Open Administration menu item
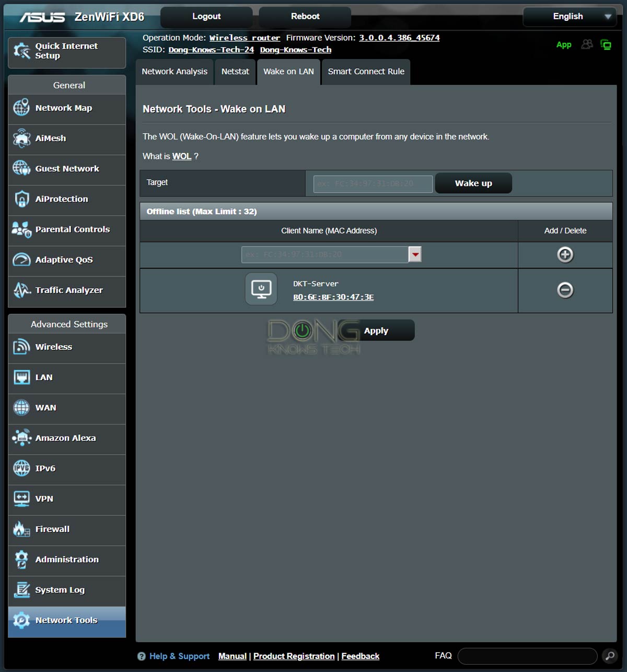627x672 pixels. [67, 560]
